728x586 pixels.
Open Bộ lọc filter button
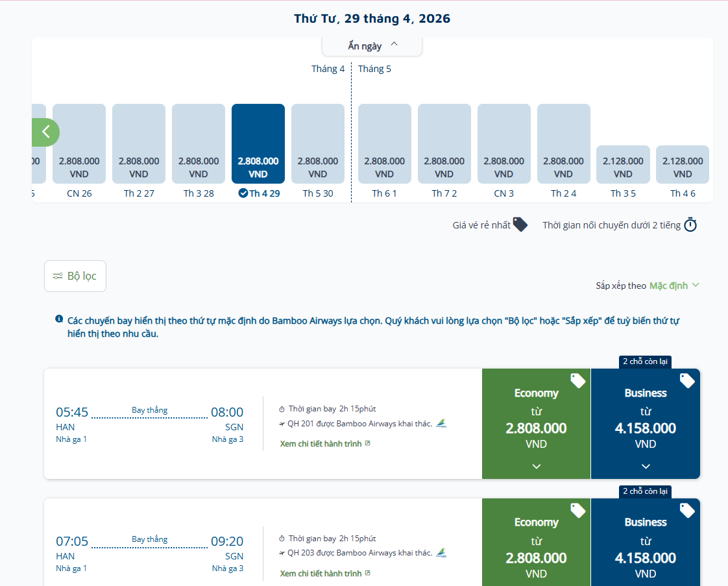click(x=75, y=276)
